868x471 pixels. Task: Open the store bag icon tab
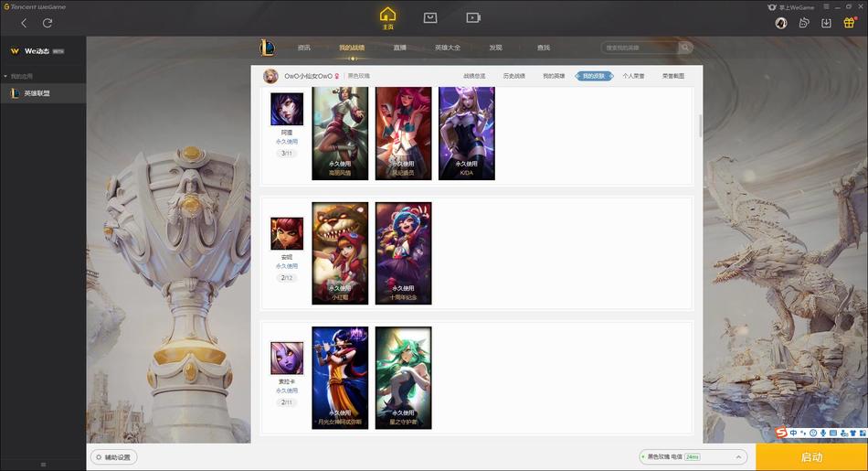pyautogui.click(x=430, y=17)
